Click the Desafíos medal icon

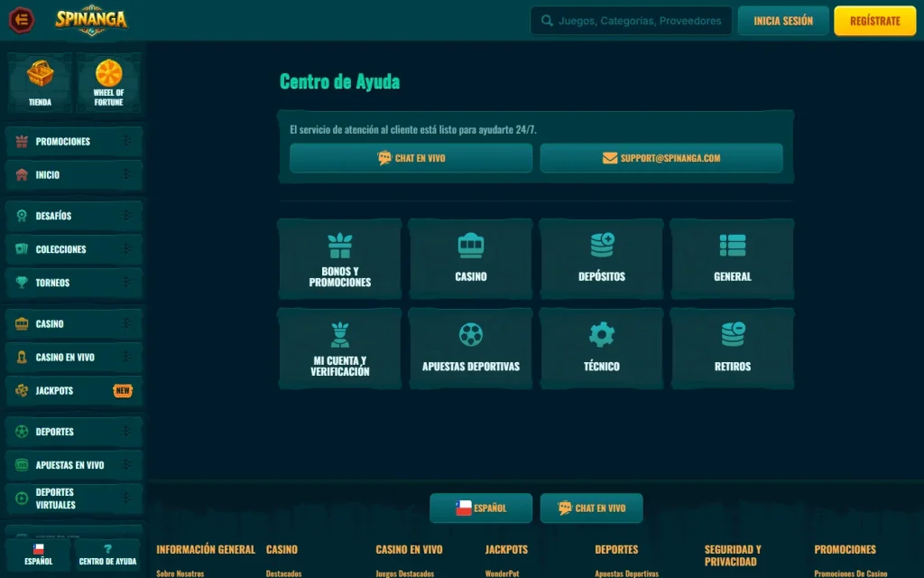click(22, 216)
